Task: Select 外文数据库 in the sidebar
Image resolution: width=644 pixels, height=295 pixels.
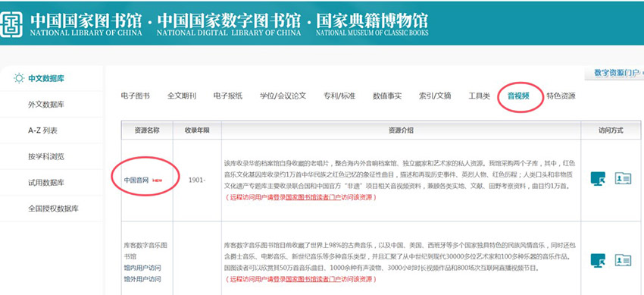Action: [46, 105]
